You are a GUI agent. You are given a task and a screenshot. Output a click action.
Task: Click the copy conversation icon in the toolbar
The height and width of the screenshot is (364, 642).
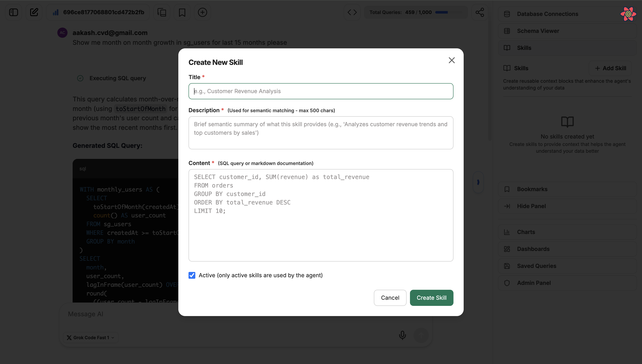pos(162,12)
